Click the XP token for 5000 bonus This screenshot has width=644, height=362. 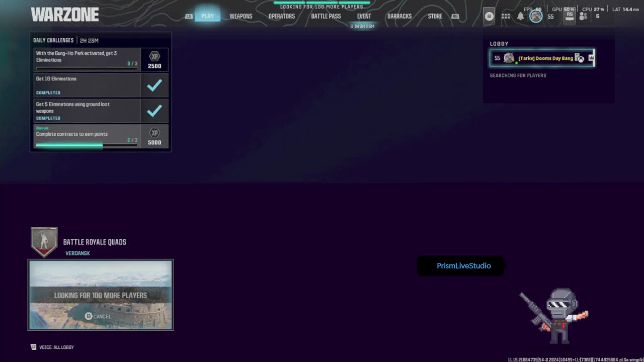tap(154, 133)
